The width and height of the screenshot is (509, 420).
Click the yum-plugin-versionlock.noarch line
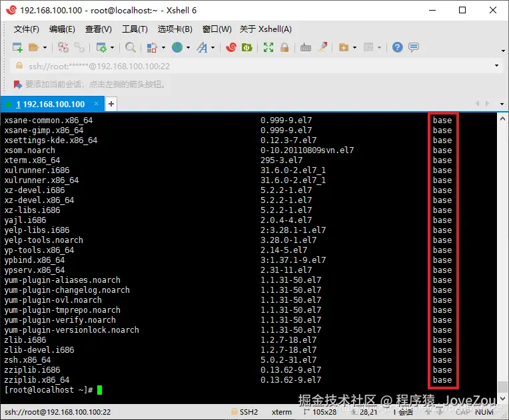[x=71, y=330]
